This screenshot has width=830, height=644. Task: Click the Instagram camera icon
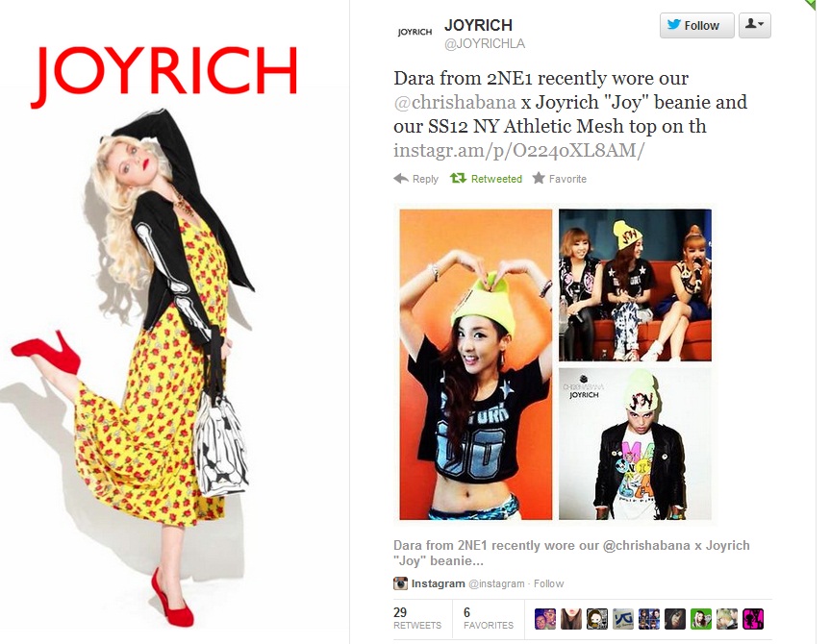401,583
